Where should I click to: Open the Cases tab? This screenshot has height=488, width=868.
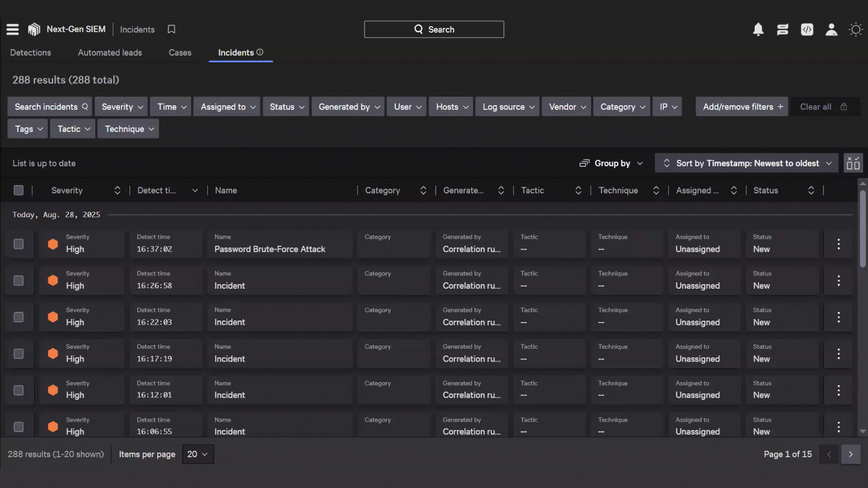180,52
